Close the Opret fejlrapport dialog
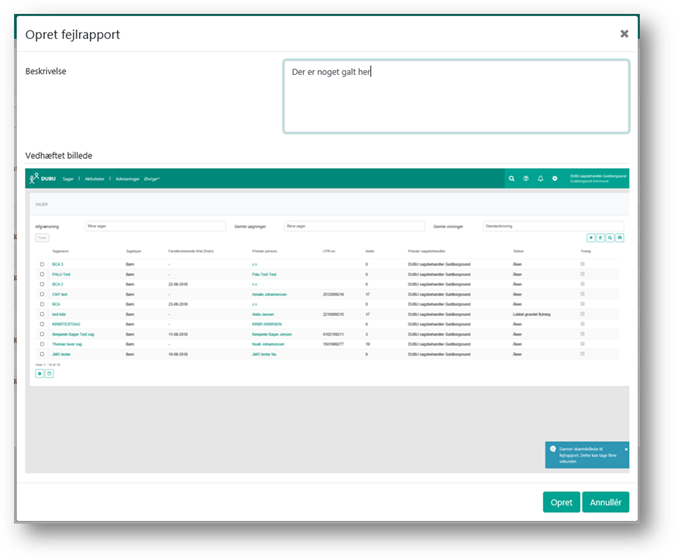Image resolution: width=675 pixels, height=559 pixels. point(624,33)
